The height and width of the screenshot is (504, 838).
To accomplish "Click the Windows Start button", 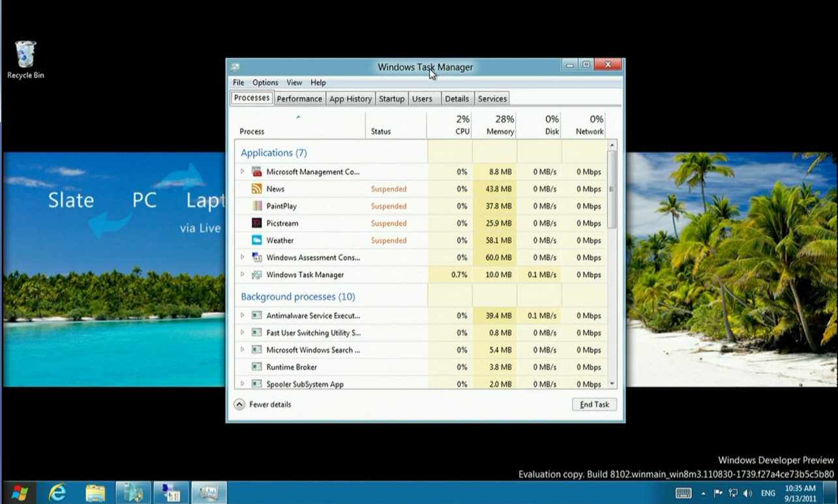I will click(x=20, y=492).
